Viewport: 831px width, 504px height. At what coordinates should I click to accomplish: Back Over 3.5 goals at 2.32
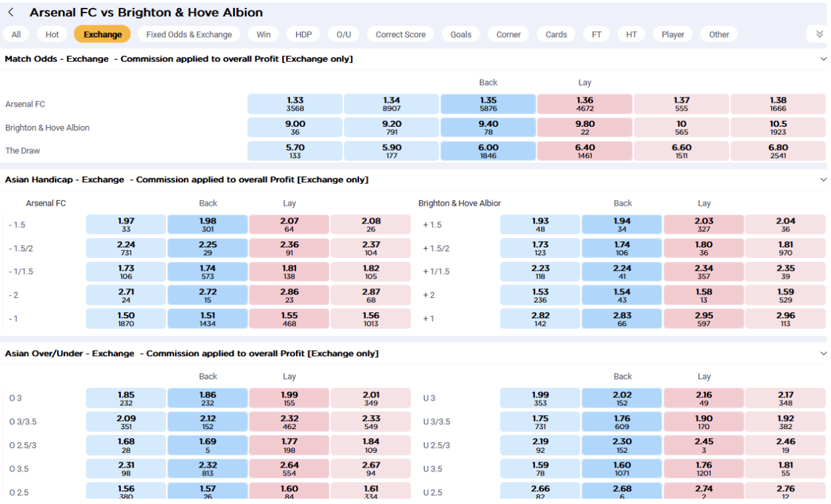point(208,469)
